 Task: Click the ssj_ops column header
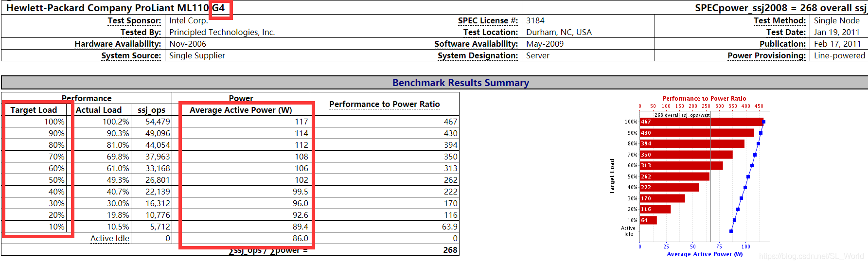pos(151,110)
